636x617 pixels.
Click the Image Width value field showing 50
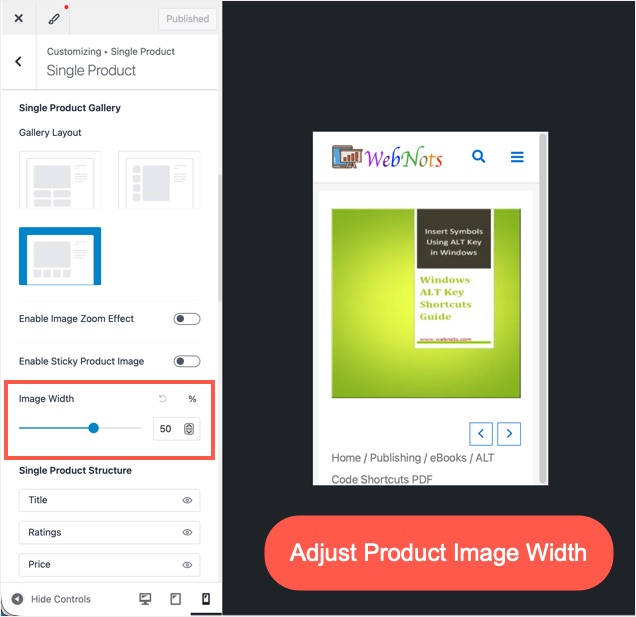pyautogui.click(x=176, y=429)
